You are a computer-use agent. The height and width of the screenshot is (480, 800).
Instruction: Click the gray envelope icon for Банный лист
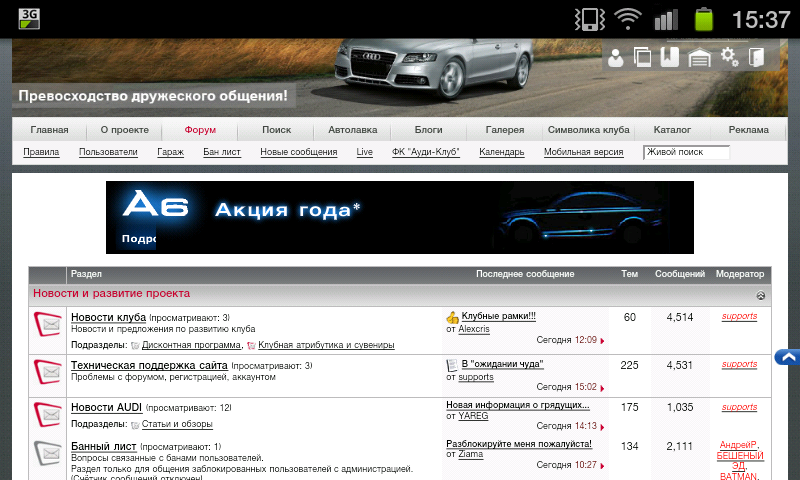click(x=48, y=453)
